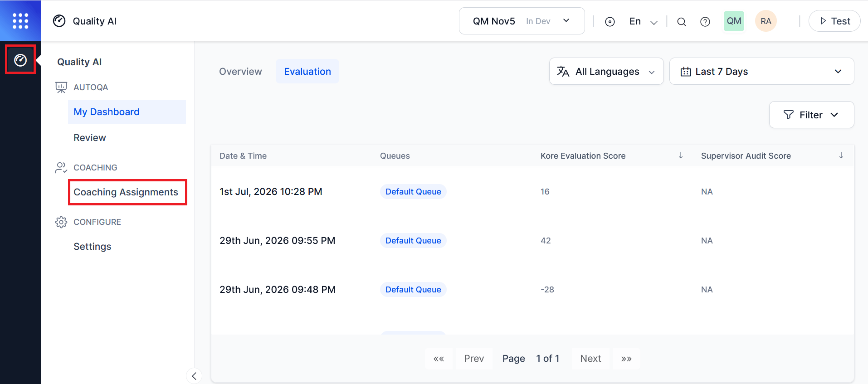Go to Review under AutoQA
Viewport: 868px width, 384px height.
tap(90, 137)
